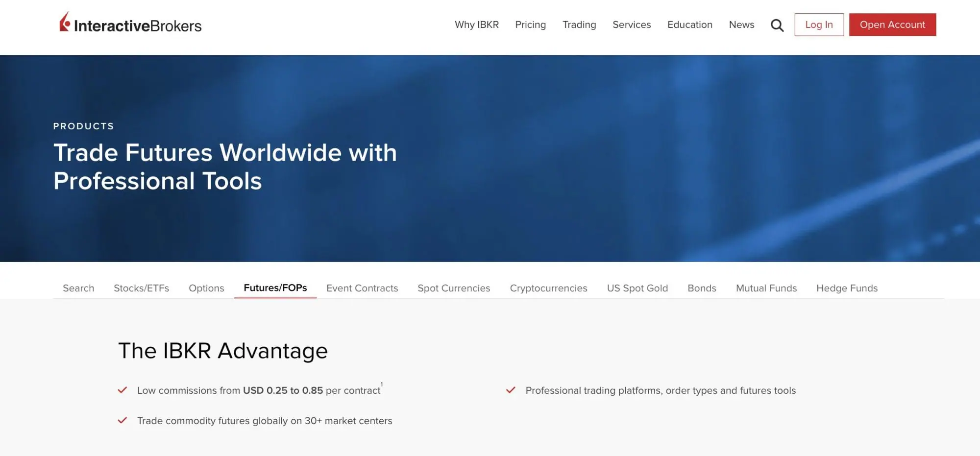Open the Why IBKR menu
Image resolution: width=980 pixels, height=456 pixels.
476,24
